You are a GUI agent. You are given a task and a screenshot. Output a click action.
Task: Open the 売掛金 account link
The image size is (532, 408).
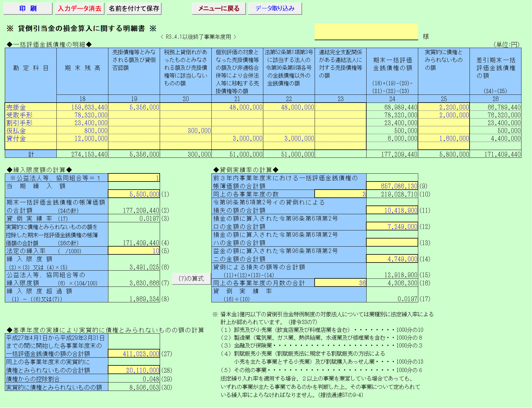pyautogui.click(x=16, y=107)
